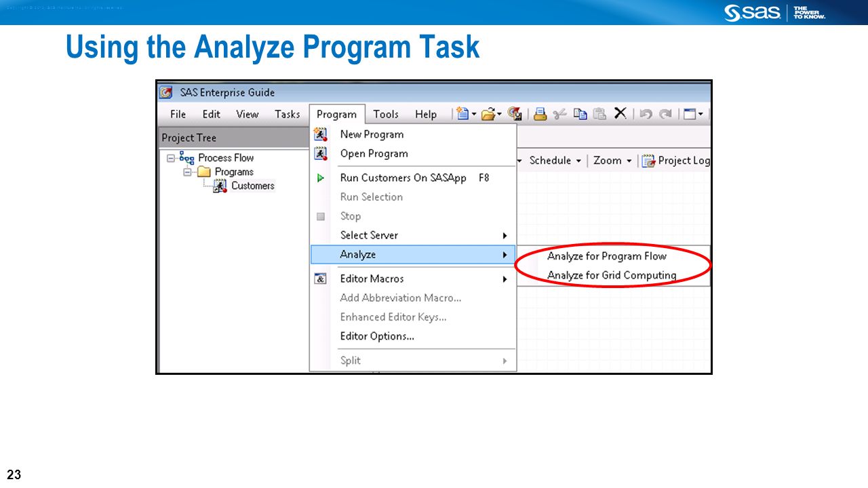Click the Open Program menu icon
Viewport: 868px width, 488px height.
321,153
